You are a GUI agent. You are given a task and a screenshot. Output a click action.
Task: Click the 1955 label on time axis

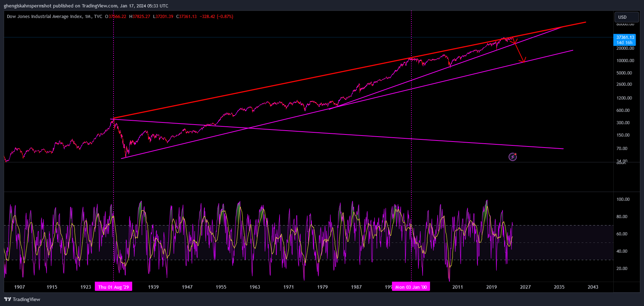click(x=221, y=287)
